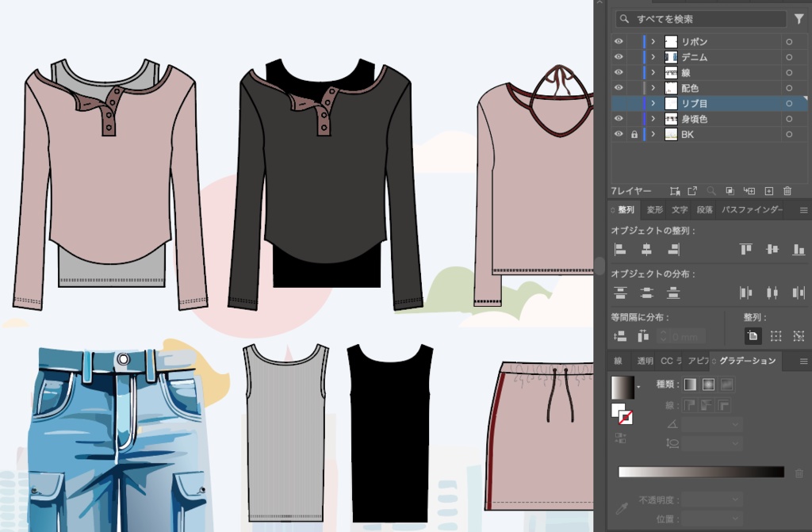Unlock the BK layer via lock icon

tap(634, 134)
